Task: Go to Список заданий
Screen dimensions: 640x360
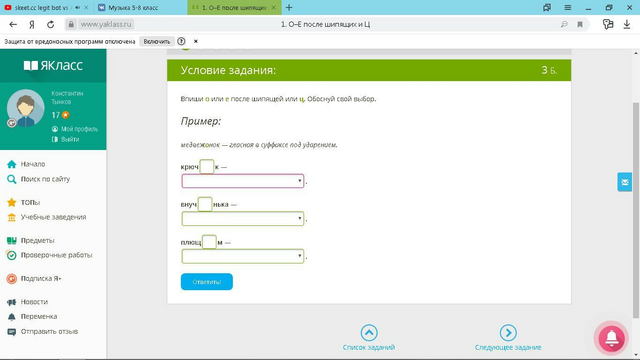Action: 369,338
